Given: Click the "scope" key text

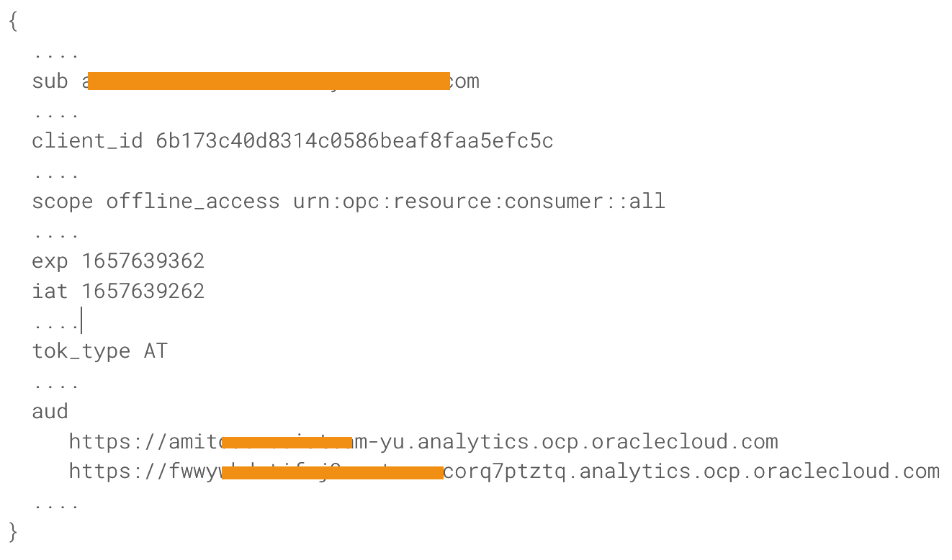Looking at the screenshot, I should click(x=62, y=201).
